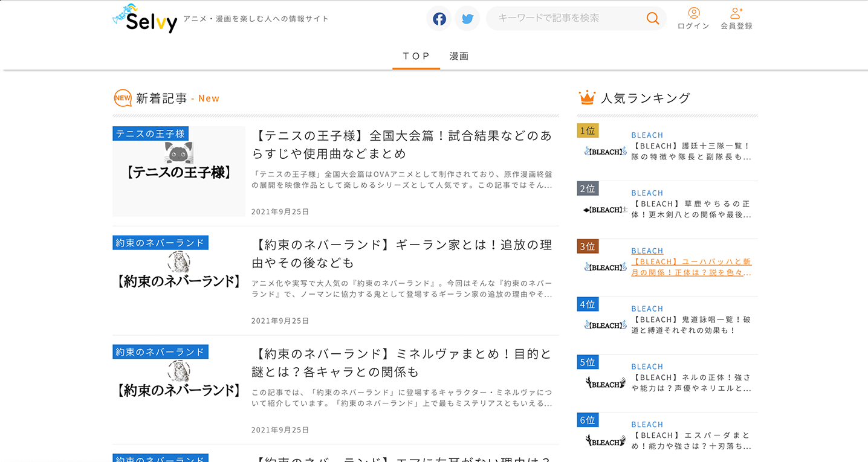Viewport: 868px width, 462px height.
Task: Click the Selvy site logo
Action: 144,20
